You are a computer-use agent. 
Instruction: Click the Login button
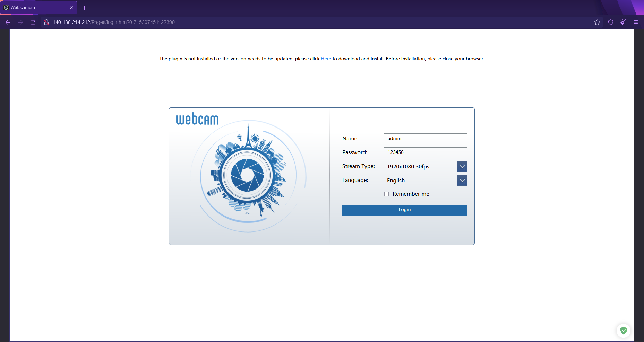point(405,210)
